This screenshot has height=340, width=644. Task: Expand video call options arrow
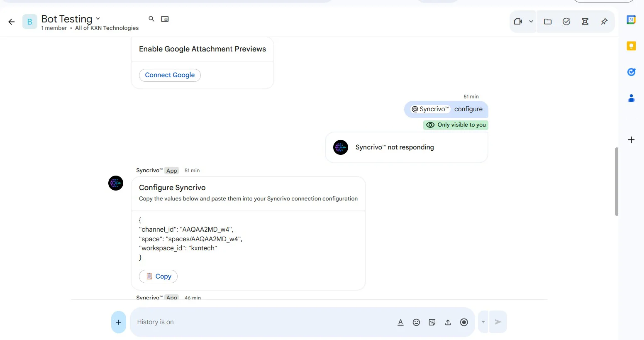pos(531,22)
